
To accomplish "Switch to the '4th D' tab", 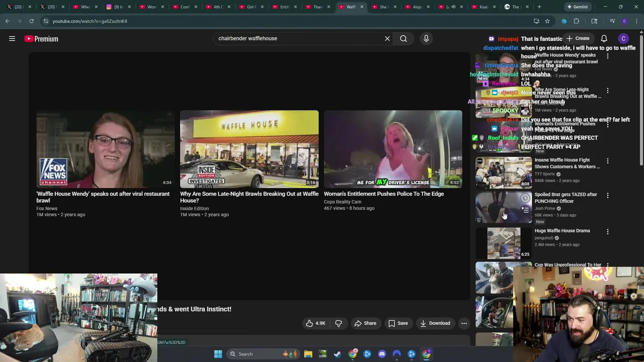I will (218, 7).
